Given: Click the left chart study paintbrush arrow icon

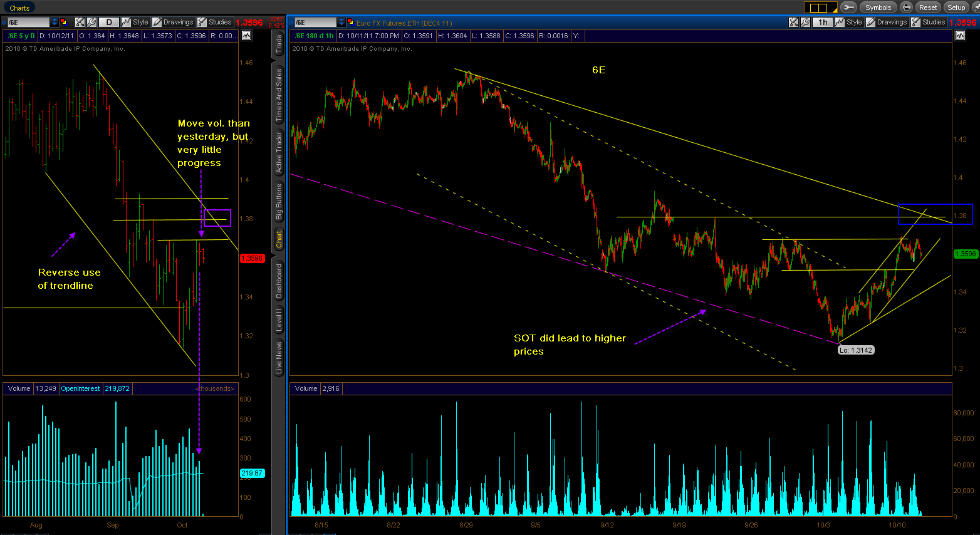Looking at the screenshot, I should 80,22.
